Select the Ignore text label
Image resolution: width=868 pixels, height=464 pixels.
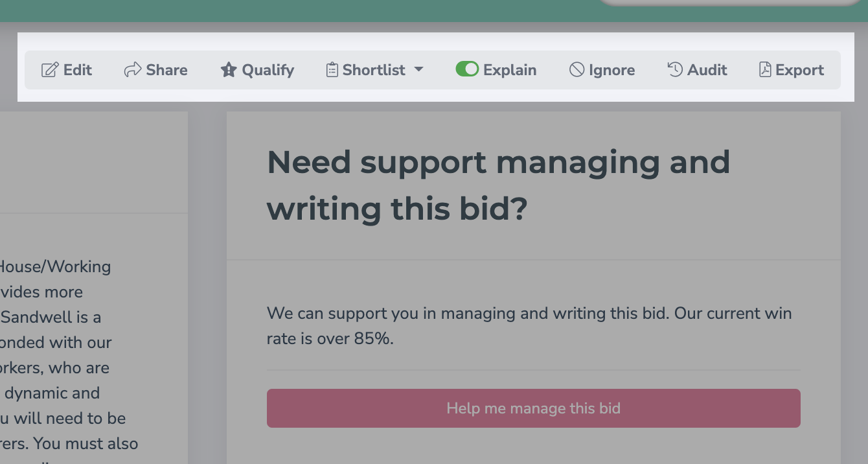tap(611, 71)
